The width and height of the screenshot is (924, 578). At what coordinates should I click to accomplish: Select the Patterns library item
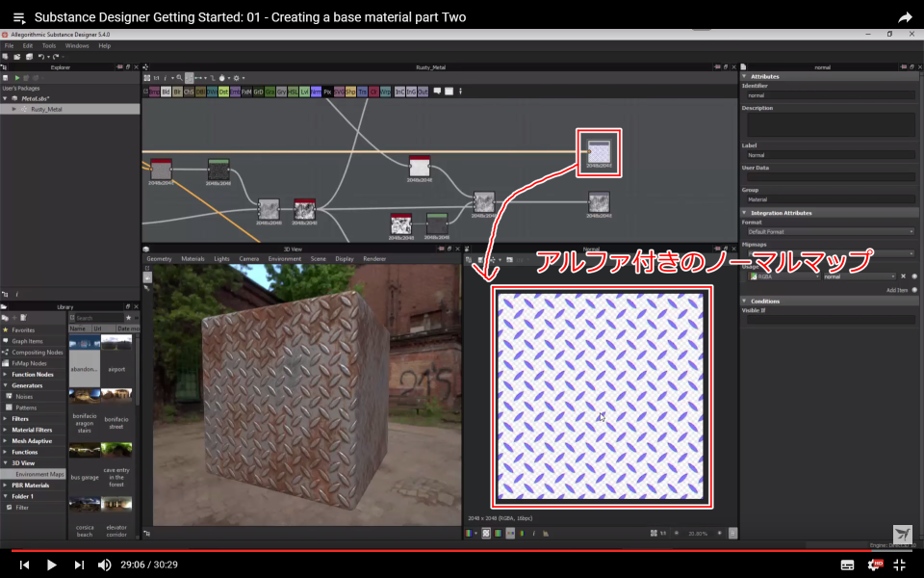point(26,407)
